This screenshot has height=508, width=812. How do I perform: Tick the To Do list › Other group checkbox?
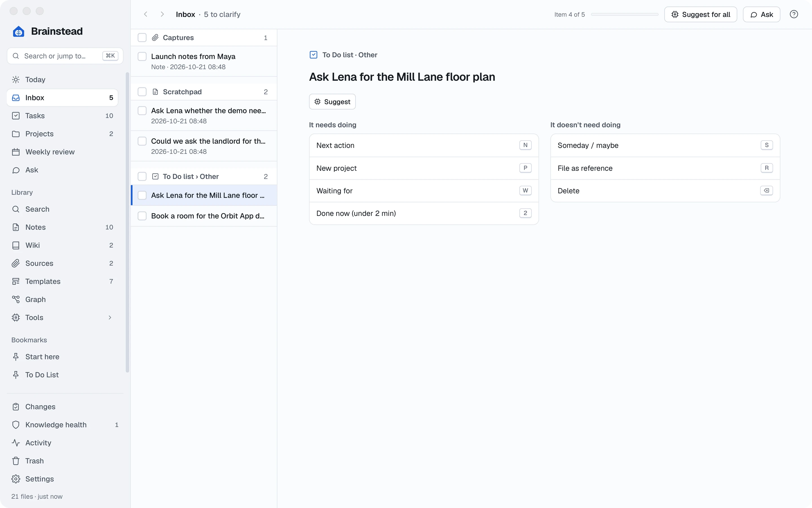142,176
